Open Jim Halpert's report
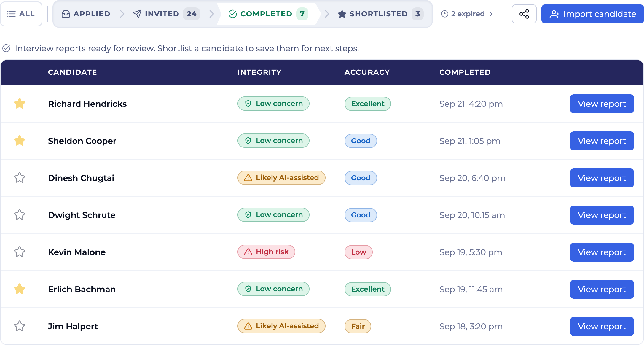 pyautogui.click(x=602, y=326)
